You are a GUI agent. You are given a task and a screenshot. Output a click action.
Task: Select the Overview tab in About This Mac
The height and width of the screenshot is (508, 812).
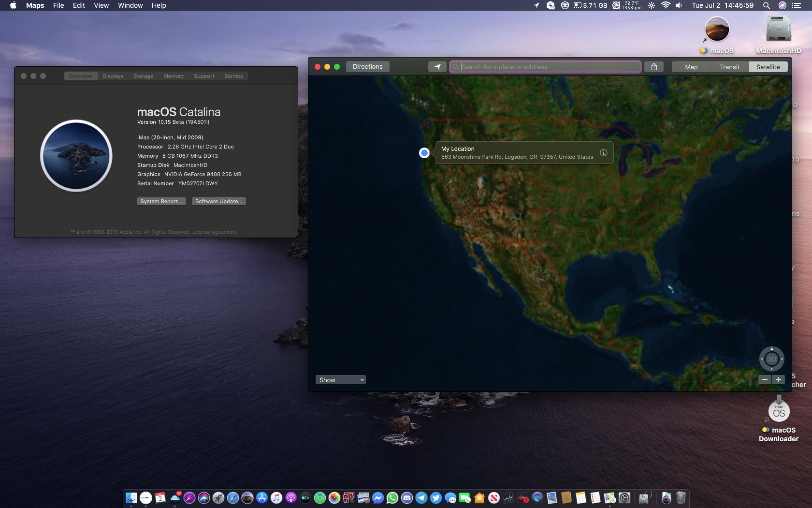[x=80, y=76]
